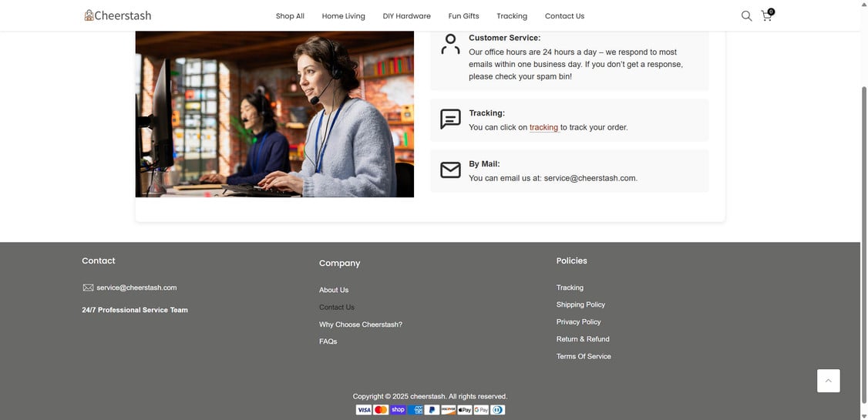
Task: Click the Apple Pay payment icon
Action: (x=464, y=410)
